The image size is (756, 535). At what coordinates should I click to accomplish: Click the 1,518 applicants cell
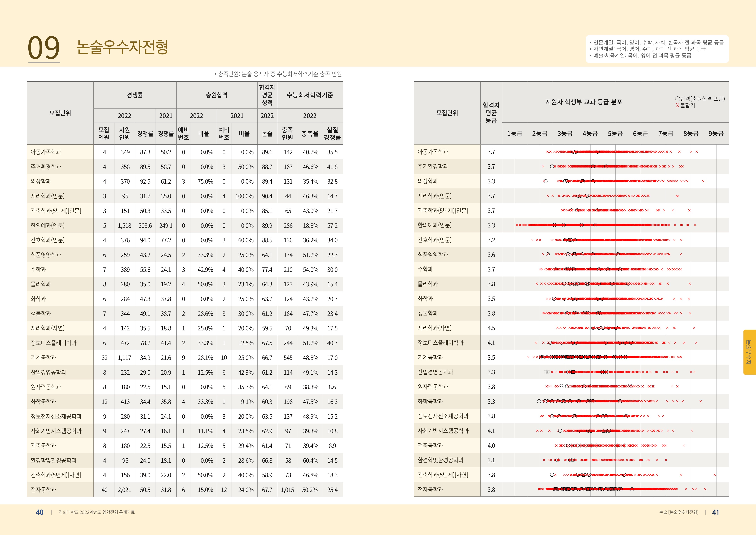124,226
